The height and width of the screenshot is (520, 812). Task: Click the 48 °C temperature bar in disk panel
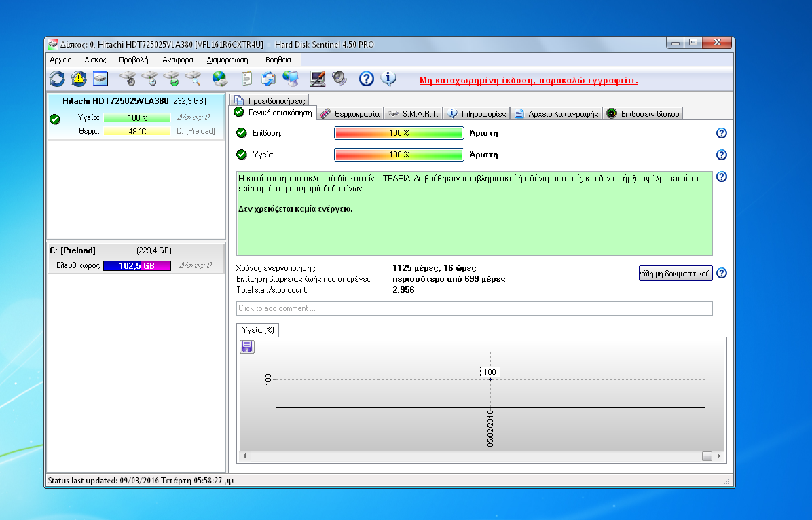click(x=137, y=132)
